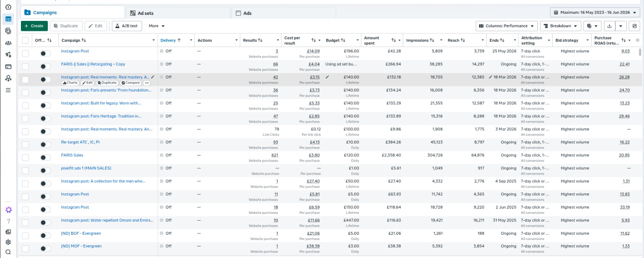Toggle on [ND] MOF - Evergreen campaign
Viewport: 644px width, 258px height.
(45, 248)
